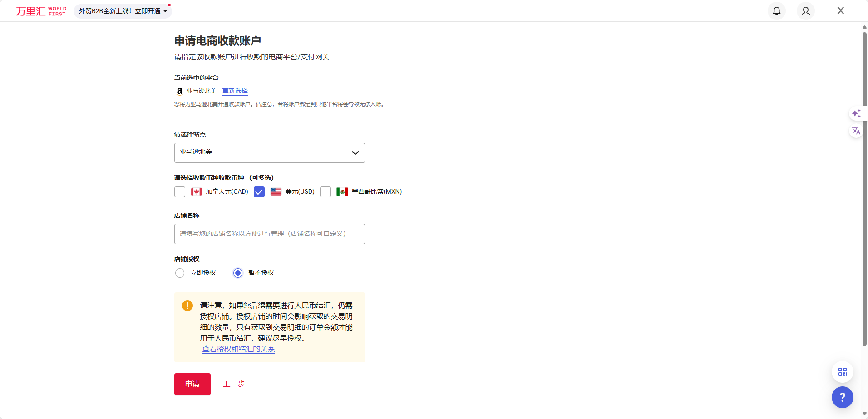Click the site dropdown chevron arrow
Image resolution: width=868 pixels, height=419 pixels.
[355, 153]
